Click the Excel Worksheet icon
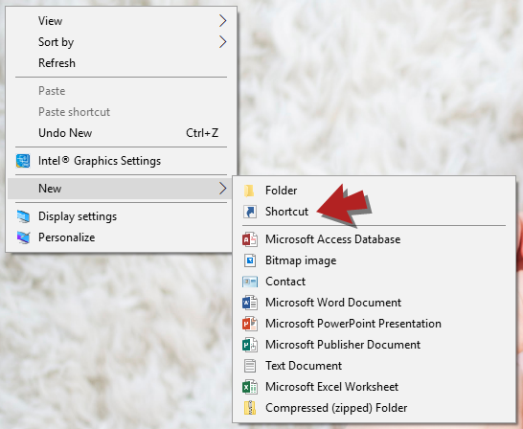Screen dimensions: 523x429 (250, 387)
